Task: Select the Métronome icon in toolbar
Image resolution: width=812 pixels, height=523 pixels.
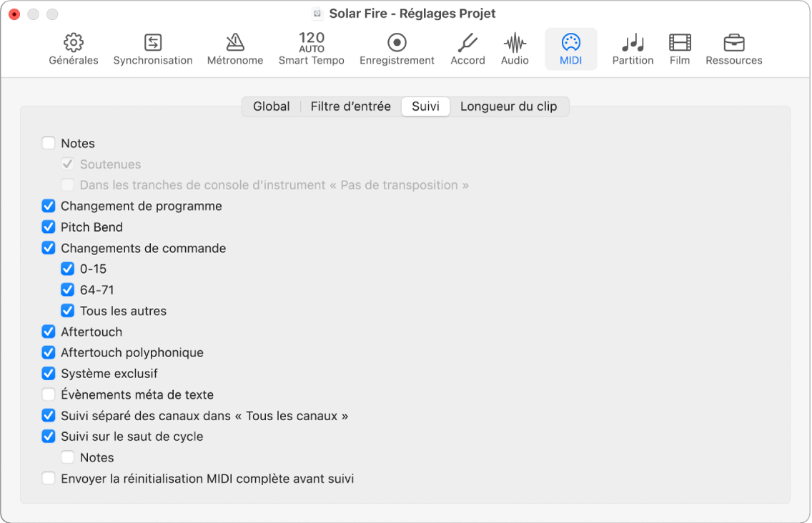Action: click(x=235, y=43)
